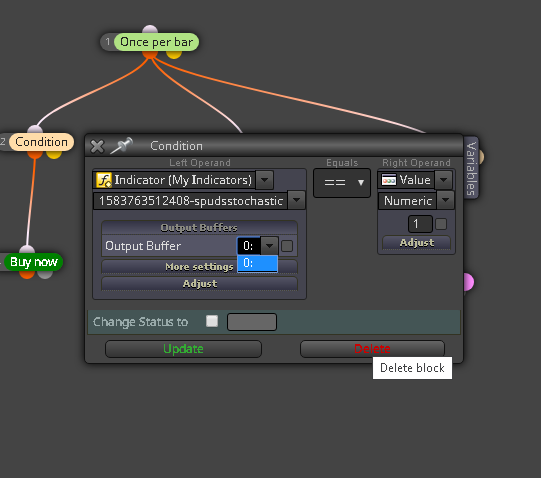The image size is (541, 478).
Task: Click Adjust under Right Operand
Action: pyautogui.click(x=416, y=243)
